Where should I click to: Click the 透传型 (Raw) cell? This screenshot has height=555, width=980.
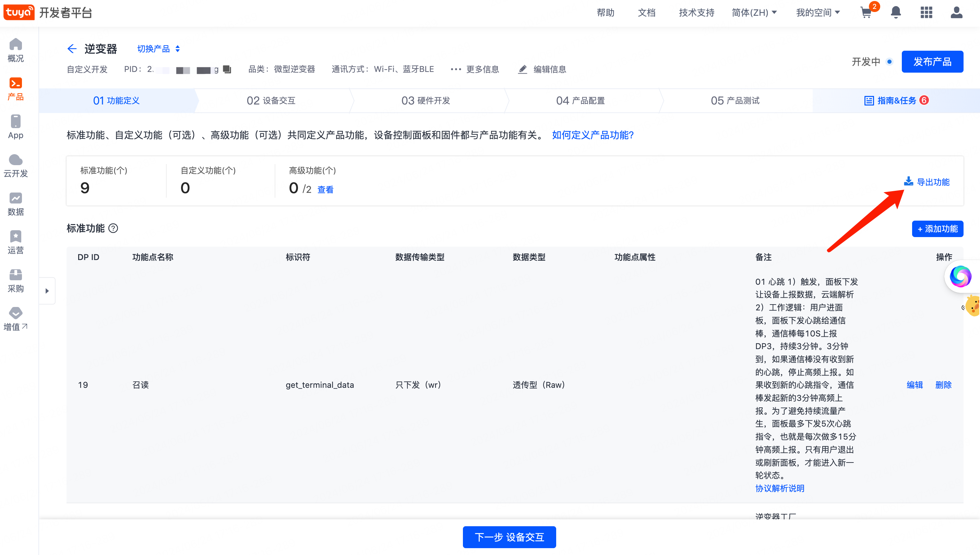539,385
